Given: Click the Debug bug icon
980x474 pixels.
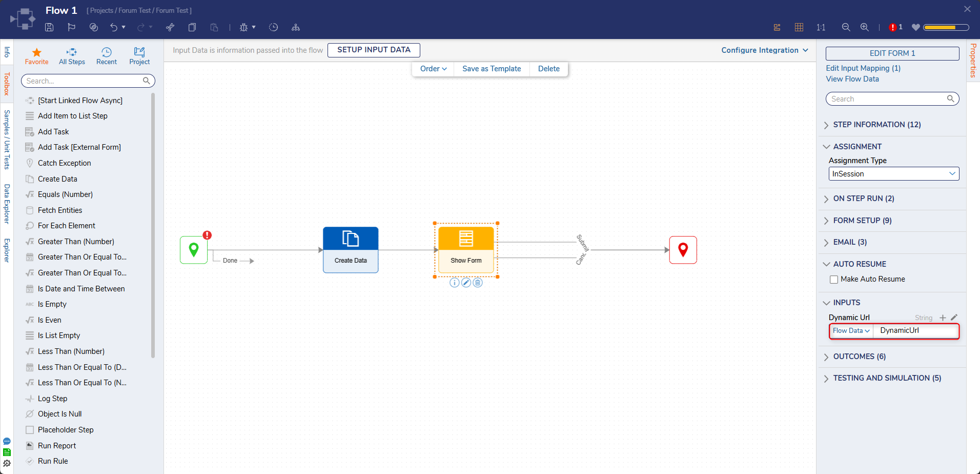Looking at the screenshot, I should pyautogui.click(x=243, y=27).
